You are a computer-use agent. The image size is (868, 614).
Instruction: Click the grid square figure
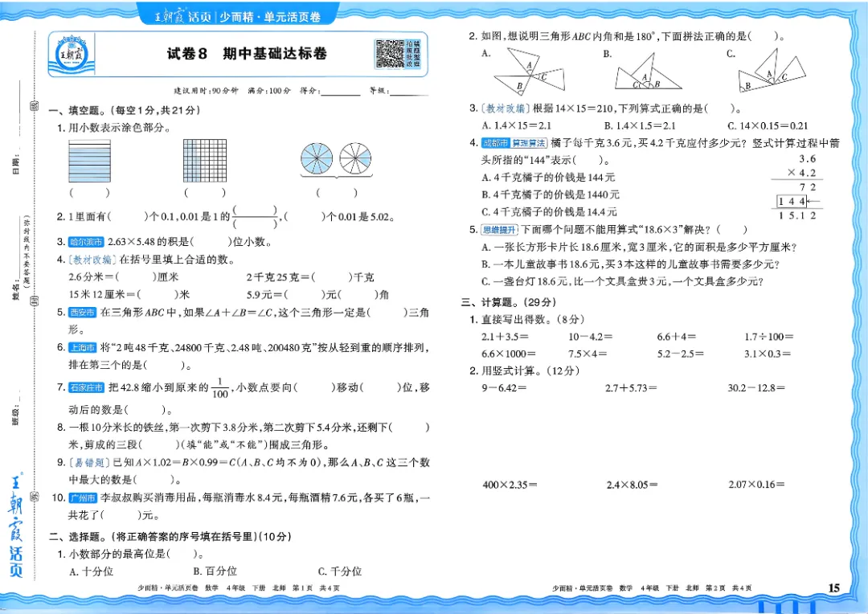coord(205,161)
